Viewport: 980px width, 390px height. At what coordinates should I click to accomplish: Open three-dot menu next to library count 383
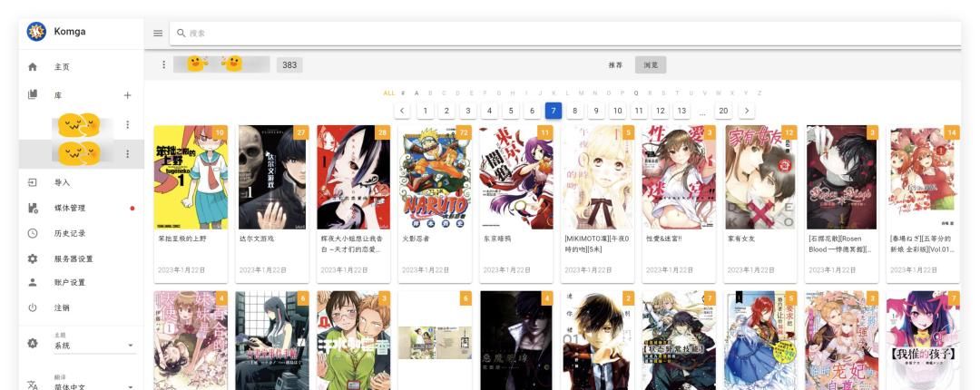[164, 64]
